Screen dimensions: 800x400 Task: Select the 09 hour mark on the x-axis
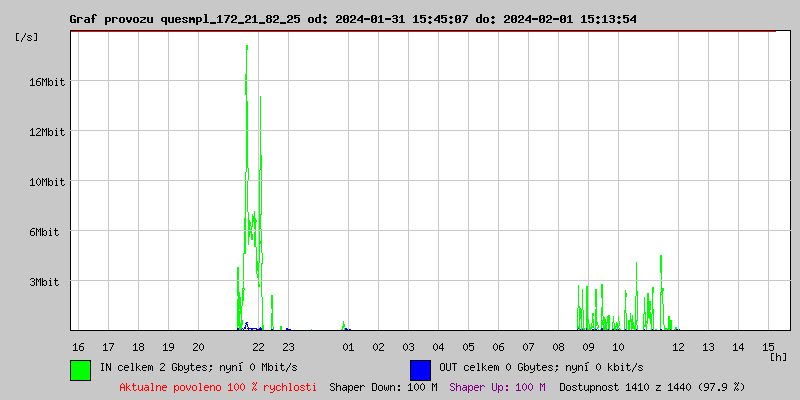tap(588, 347)
